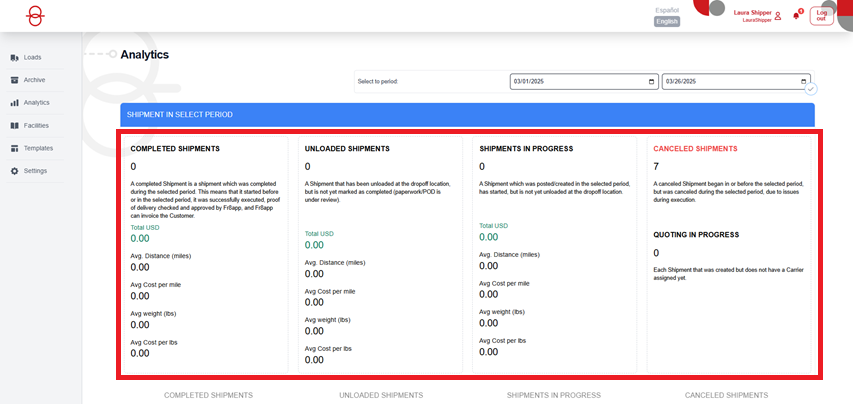This screenshot has height=404, width=853.
Task: Click the Unloaded Shipments card heading
Action: pos(347,148)
